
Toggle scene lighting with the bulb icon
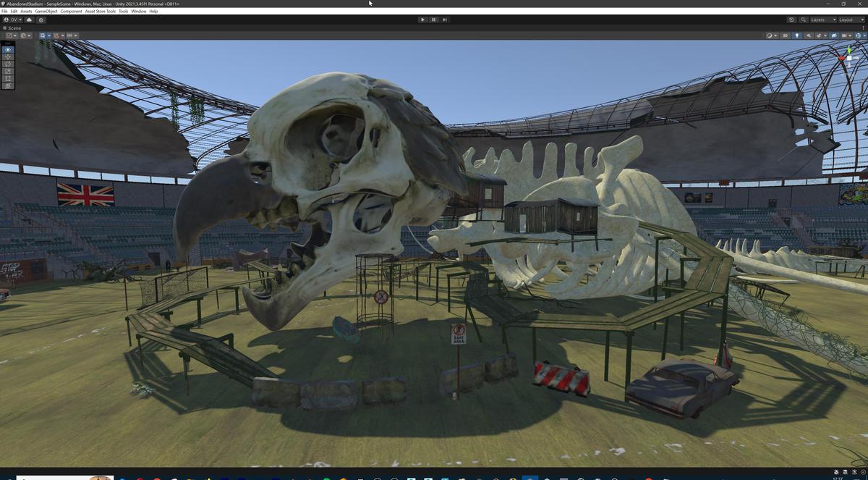pos(797,35)
